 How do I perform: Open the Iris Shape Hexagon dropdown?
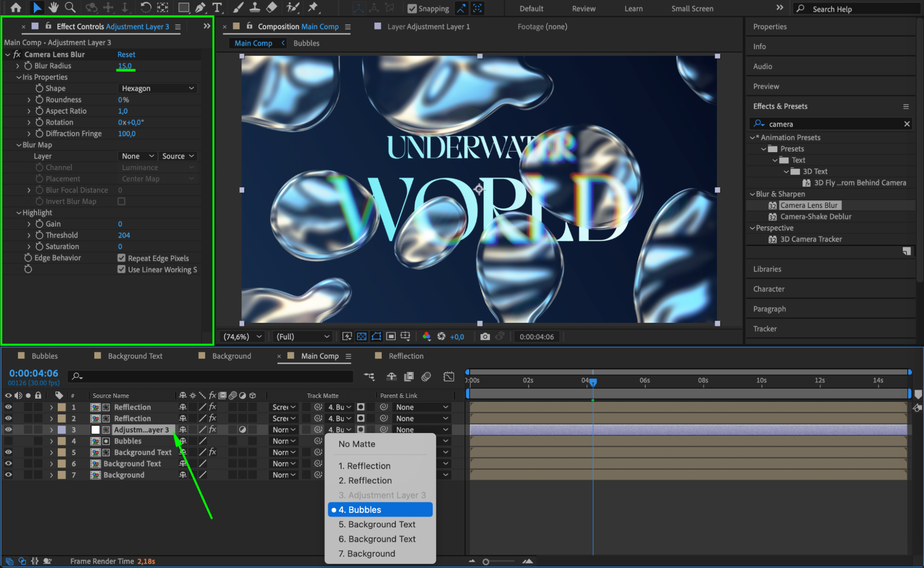157,88
